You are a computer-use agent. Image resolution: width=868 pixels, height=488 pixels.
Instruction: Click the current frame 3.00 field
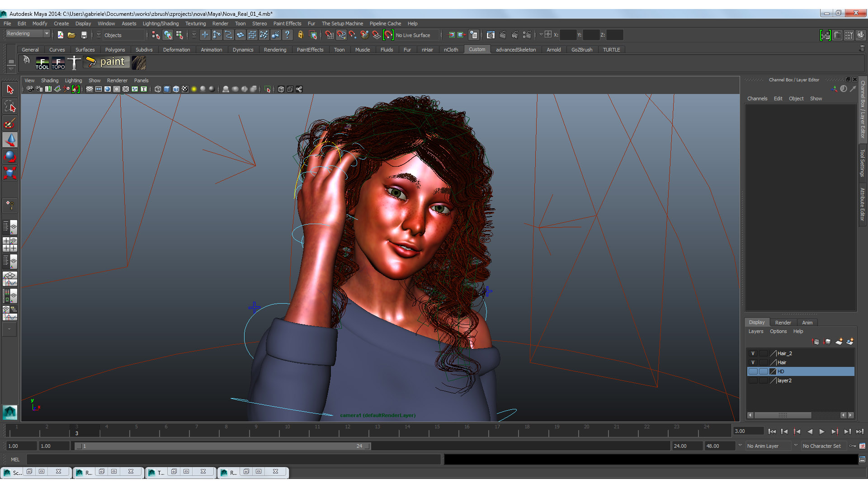pyautogui.click(x=748, y=431)
